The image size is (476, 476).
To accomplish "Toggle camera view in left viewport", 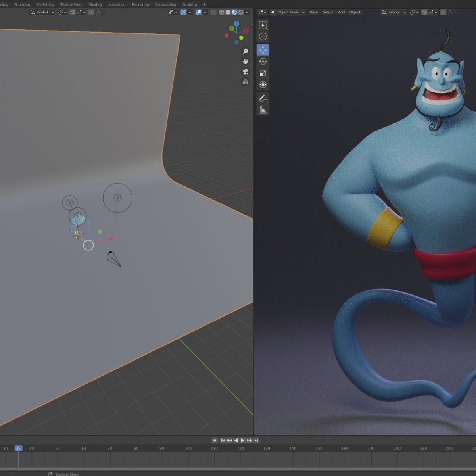I will point(245,72).
